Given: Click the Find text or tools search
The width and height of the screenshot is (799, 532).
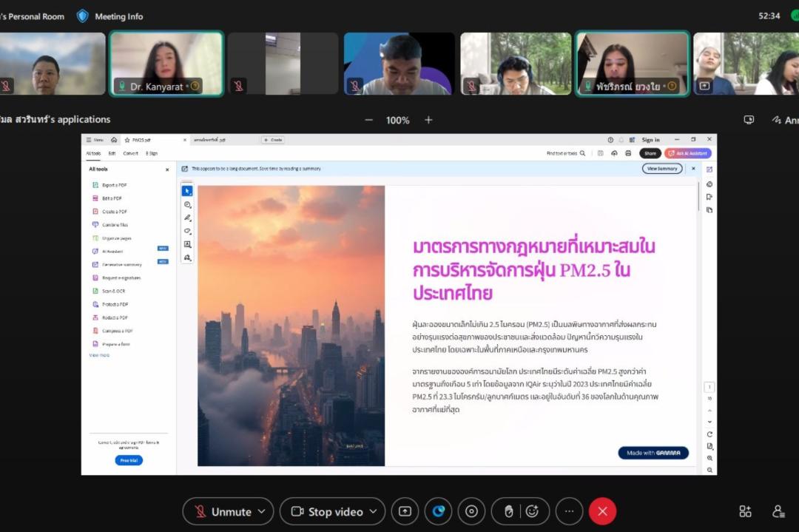Looking at the screenshot, I should [x=566, y=153].
